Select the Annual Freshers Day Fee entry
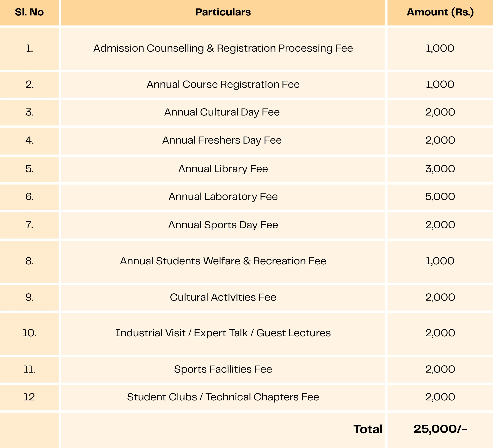 click(x=222, y=140)
